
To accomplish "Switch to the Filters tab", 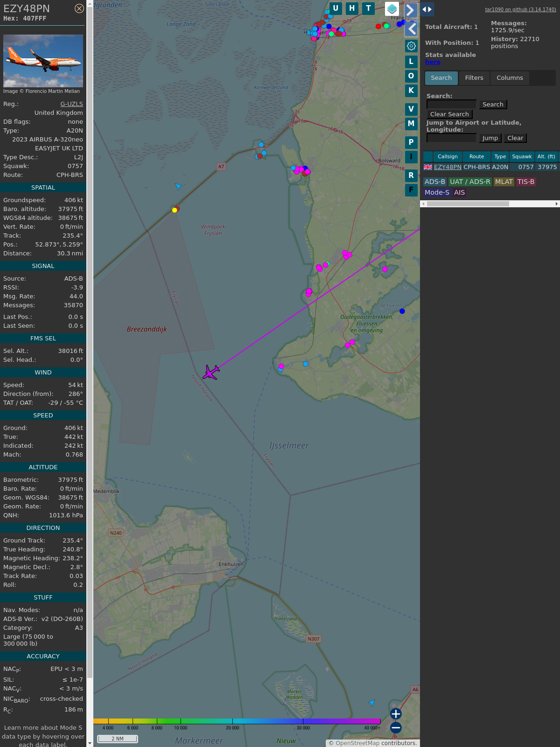I will [474, 78].
